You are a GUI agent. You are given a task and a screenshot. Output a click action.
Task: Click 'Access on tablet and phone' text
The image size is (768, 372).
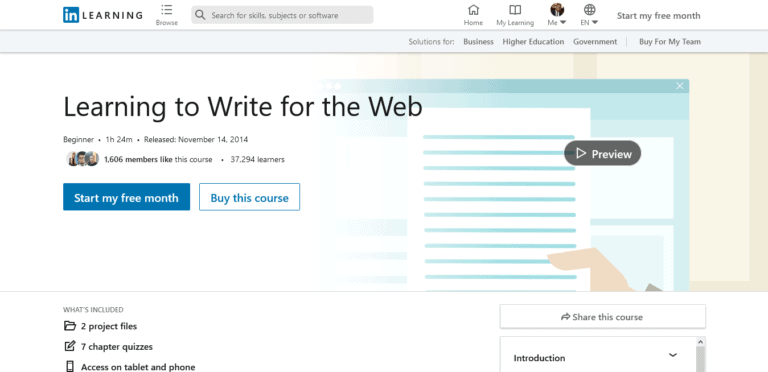[138, 367]
